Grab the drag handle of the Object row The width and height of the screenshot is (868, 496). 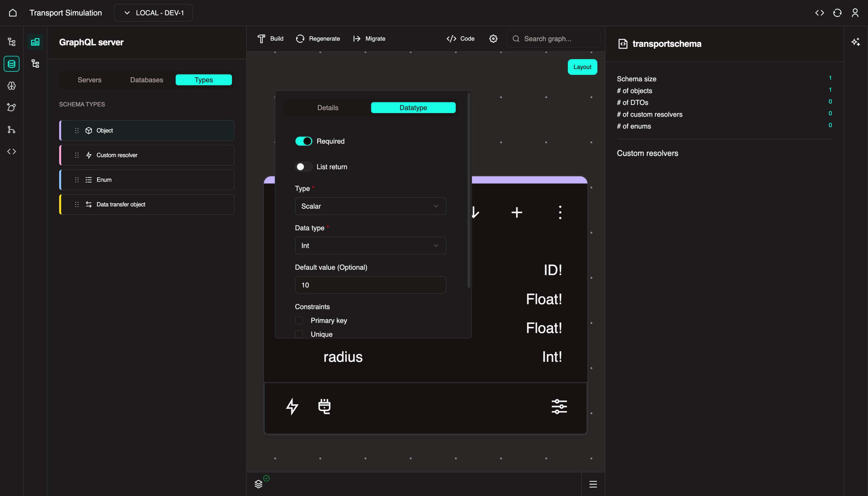click(77, 131)
